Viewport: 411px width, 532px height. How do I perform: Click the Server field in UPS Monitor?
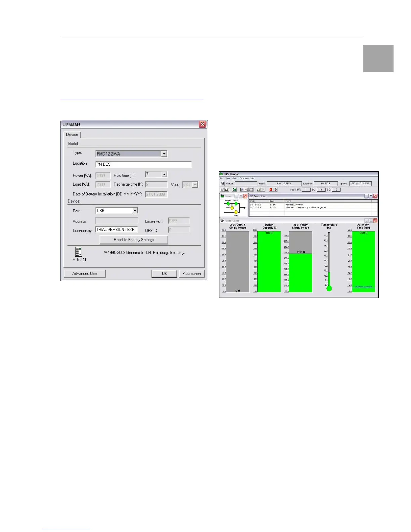coord(246,184)
